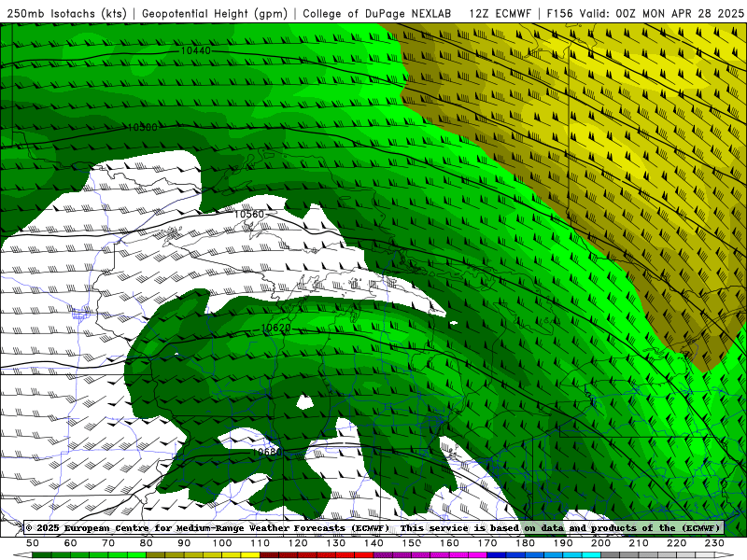Click the ECMWF copyright notice banner
Viewport: 747px width, 560px height.
[374, 527]
